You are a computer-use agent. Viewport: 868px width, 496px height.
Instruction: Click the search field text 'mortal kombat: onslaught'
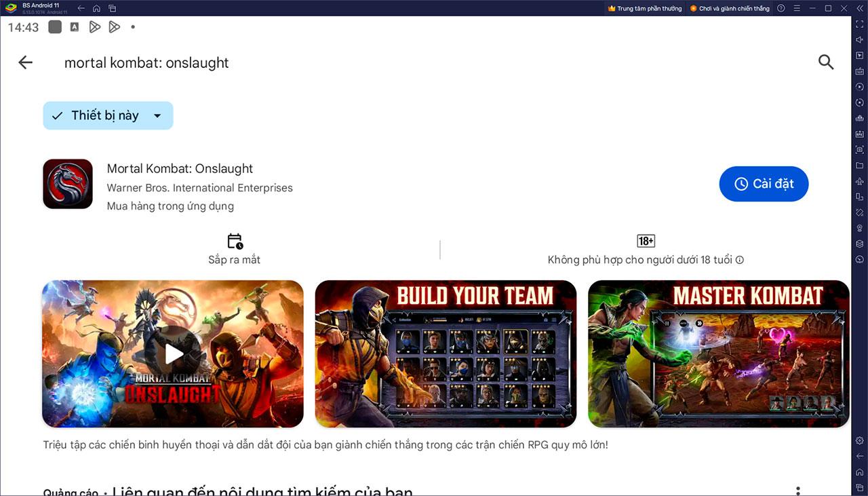(146, 62)
